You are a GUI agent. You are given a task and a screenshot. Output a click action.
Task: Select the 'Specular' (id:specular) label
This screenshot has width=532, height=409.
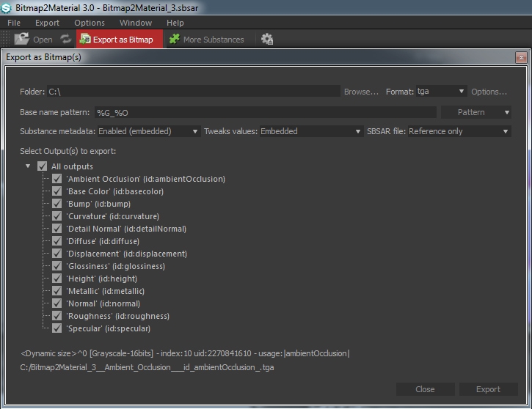[108, 328]
